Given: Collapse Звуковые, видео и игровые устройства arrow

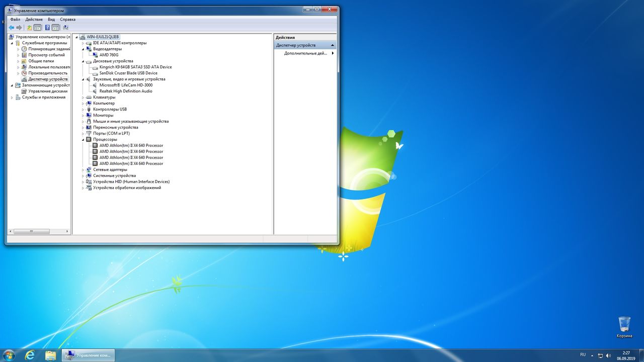Looking at the screenshot, I should [x=83, y=79].
